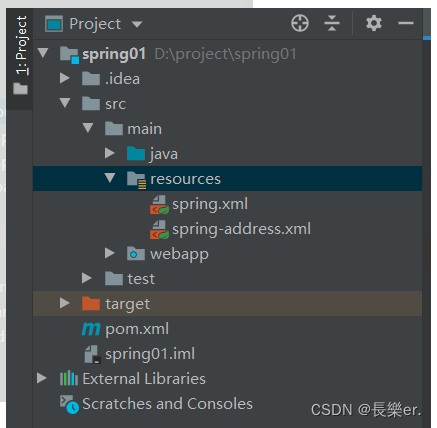Click the folder icon below 1: Project tab
Viewport: 437px width, 428px height.
(20, 89)
